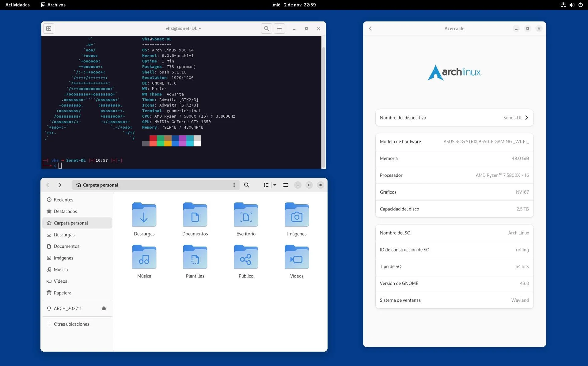
Task: Click the terminal vertical scrollbar
Action: click(323, 107)
